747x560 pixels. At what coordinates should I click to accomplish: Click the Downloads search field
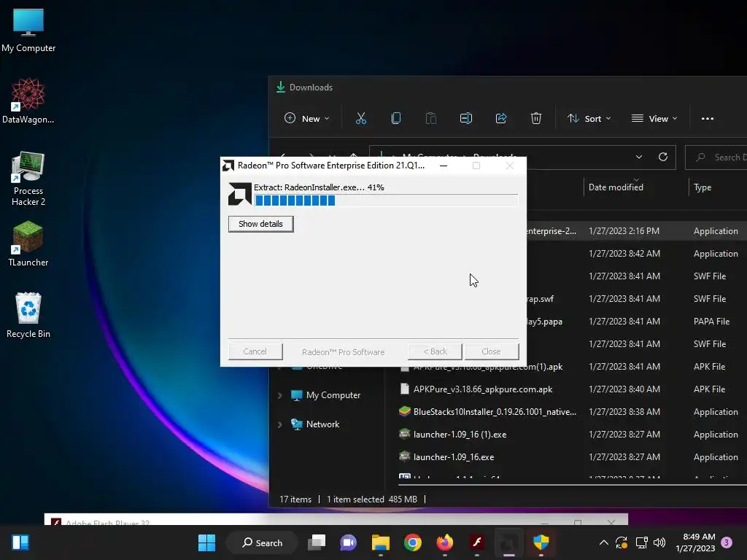click(x=716, y=157)
